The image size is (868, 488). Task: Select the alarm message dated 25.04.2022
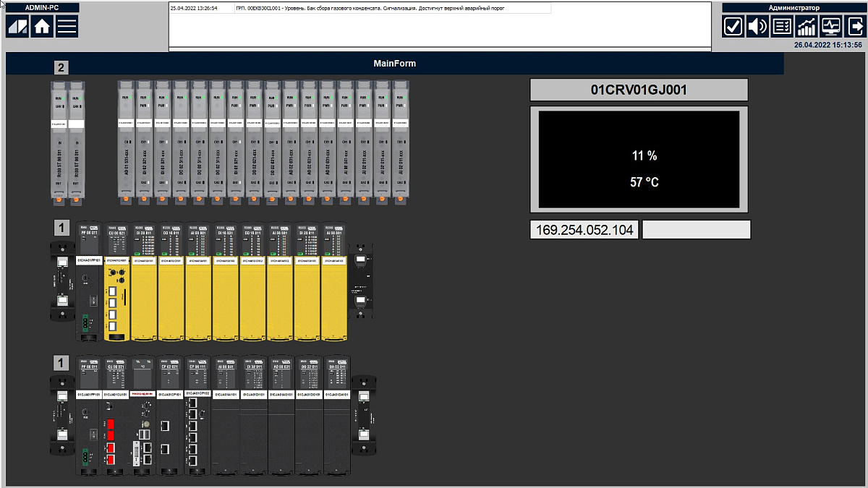359,9
